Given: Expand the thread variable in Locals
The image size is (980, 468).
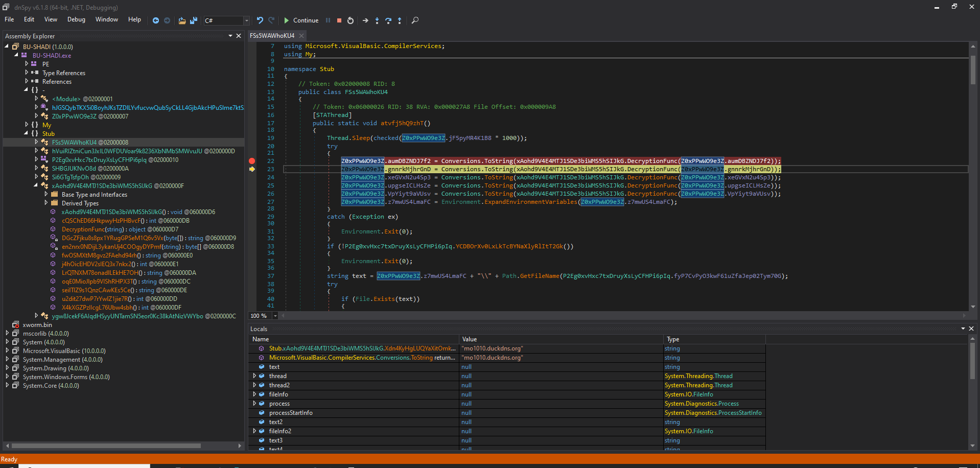Looking at the screenshot, I should pos(254,376).
